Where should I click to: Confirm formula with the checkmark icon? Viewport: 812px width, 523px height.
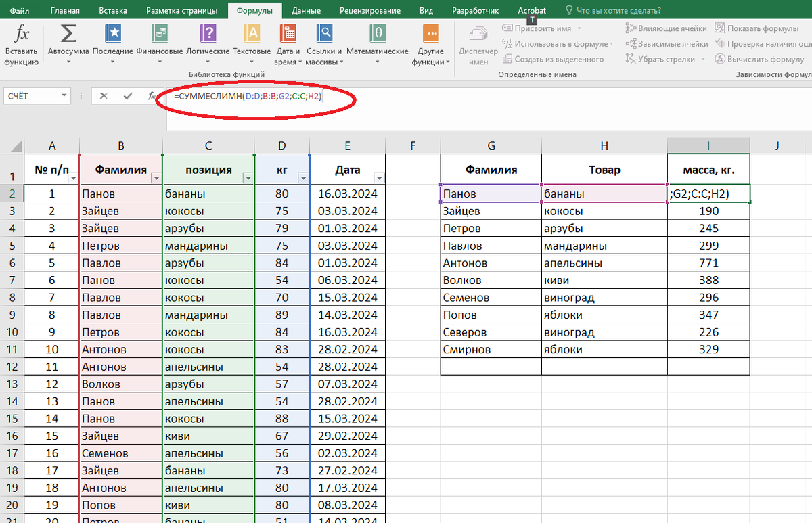128,96
